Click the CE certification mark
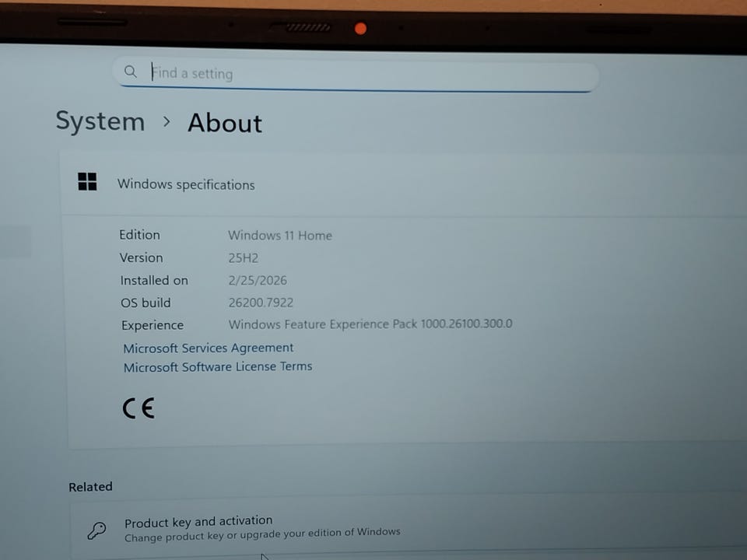The width and height of the screenshot is (747, 560). [139, 408]
